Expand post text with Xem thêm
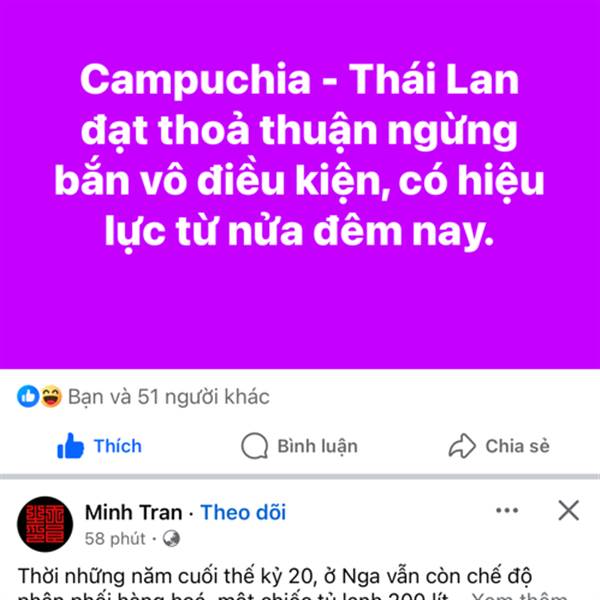The height and width of the screenshot is (600, 600). [520, 597]
